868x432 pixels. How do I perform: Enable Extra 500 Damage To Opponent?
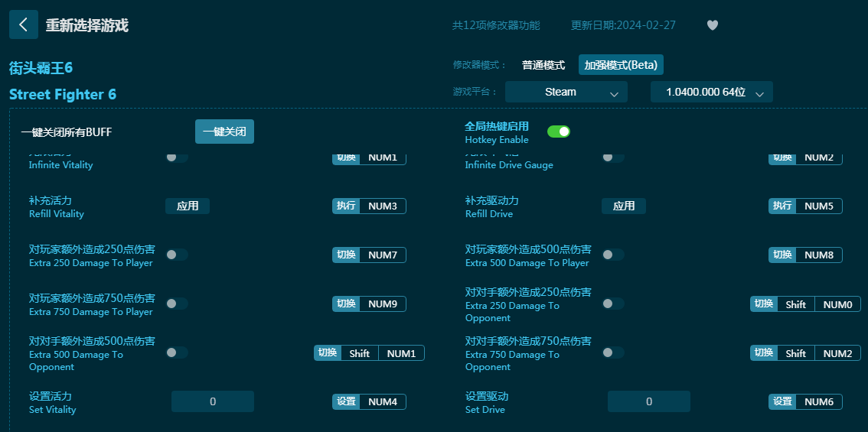pos(177,352)
